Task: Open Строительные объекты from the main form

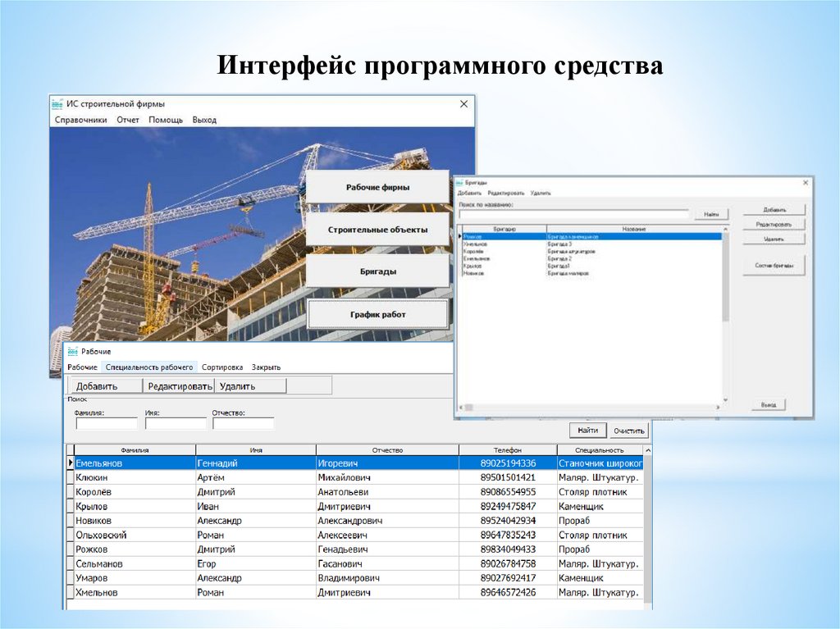Action: point(377,230)
